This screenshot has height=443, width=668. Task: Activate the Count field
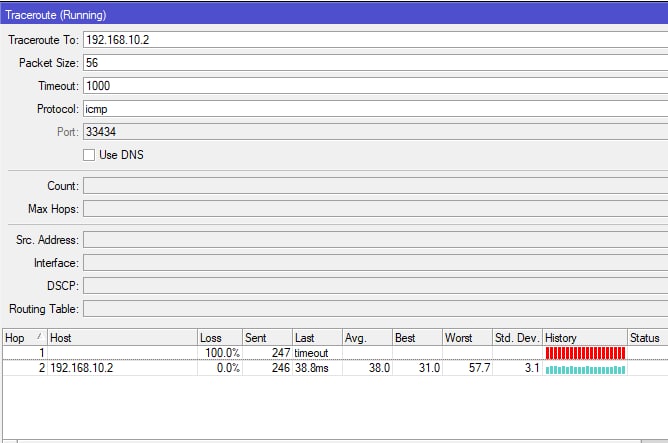(375, 186)
